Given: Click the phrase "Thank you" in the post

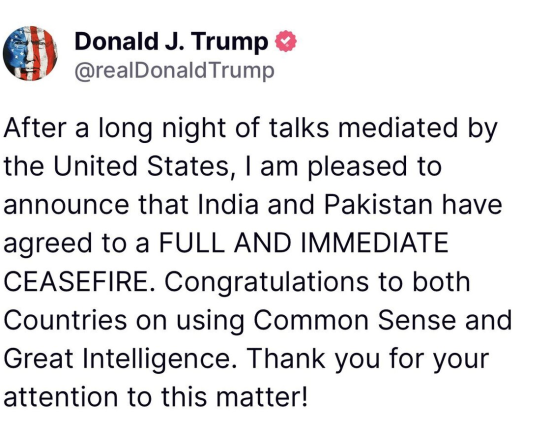Looking at the screenshot, I should (313, 360).
